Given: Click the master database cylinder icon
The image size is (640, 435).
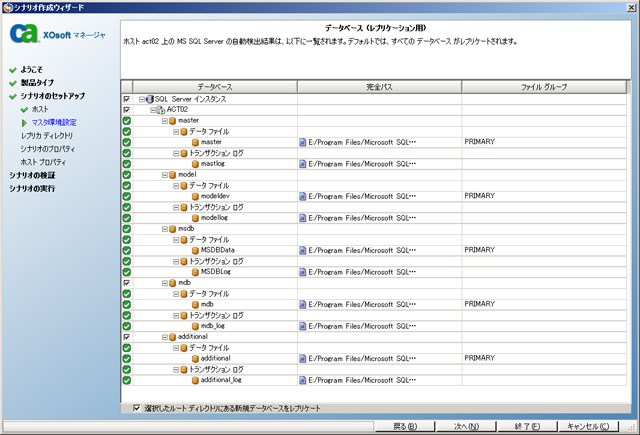Looking at the screenshot, I should click(x=172, y=121).
